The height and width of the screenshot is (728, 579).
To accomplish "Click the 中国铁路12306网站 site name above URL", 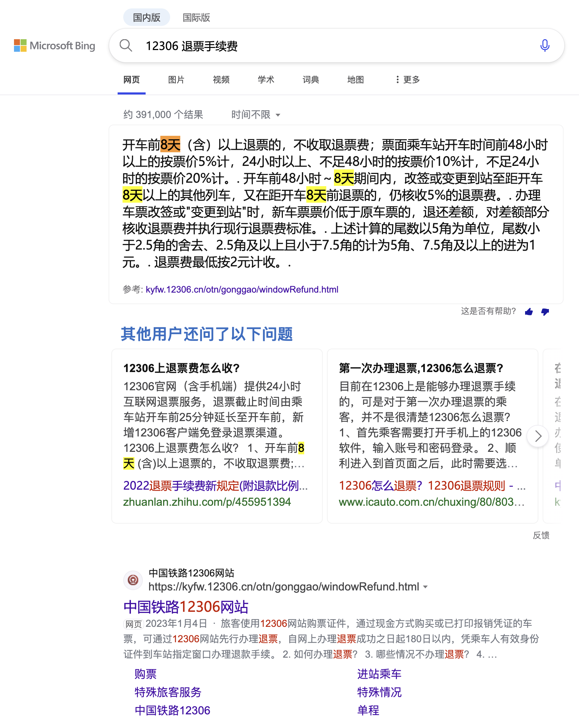I will pos(191,573).
